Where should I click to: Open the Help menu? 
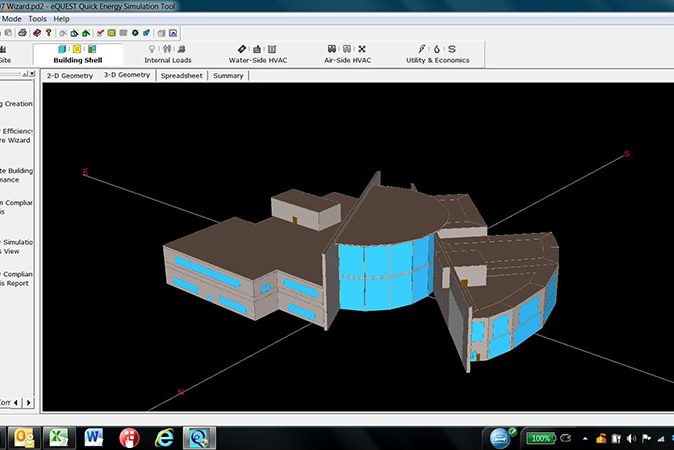(x=62, y=18)
